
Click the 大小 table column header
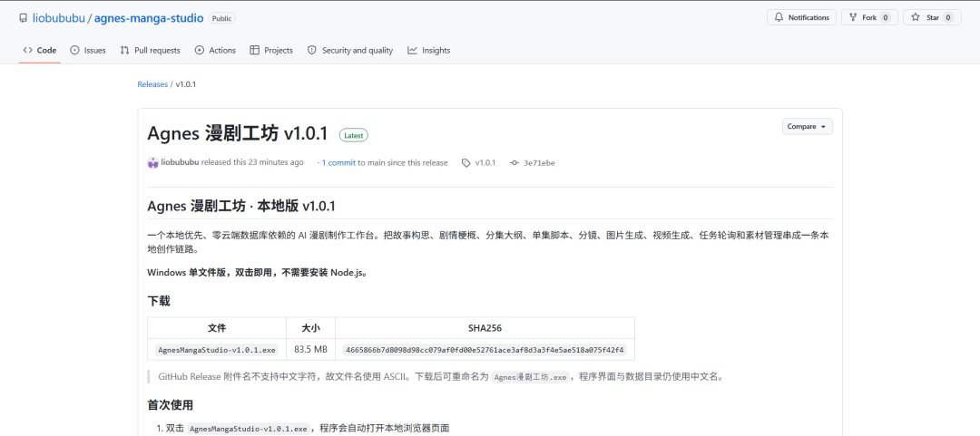click(x=310, y=328)
